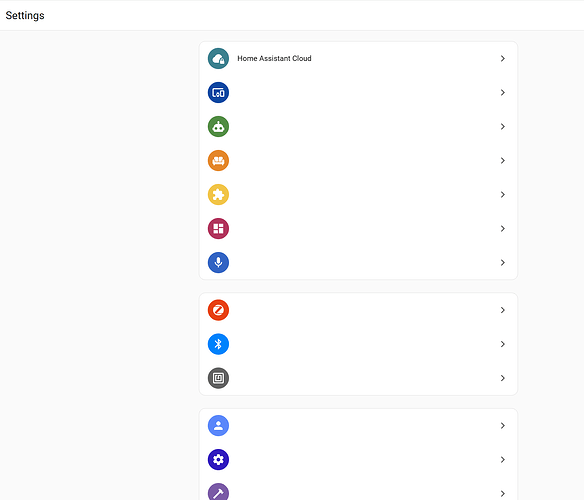Open the dark blue devices icon

(x=218, y=92)
